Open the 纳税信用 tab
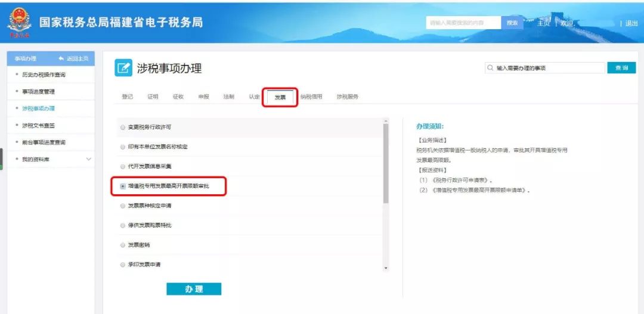The height and width of the screenshot is (314, 644). tap(311, 97)
